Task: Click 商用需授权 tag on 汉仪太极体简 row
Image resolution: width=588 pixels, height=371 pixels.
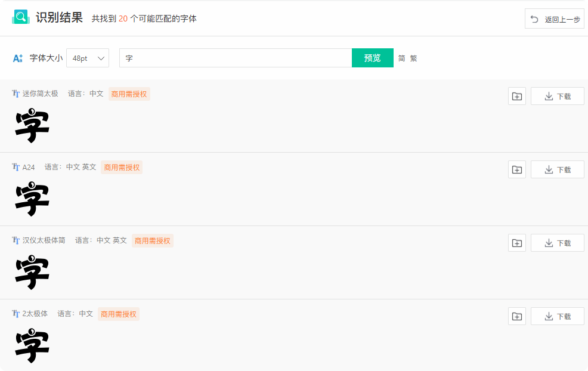Action: coord(153,241)
